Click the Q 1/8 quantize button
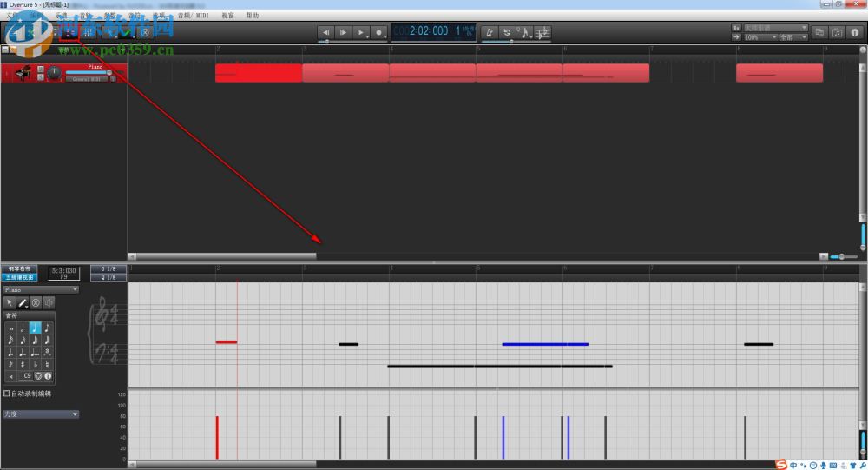The width and height of the screenshot is (868, 470). (x=108, y=277)
